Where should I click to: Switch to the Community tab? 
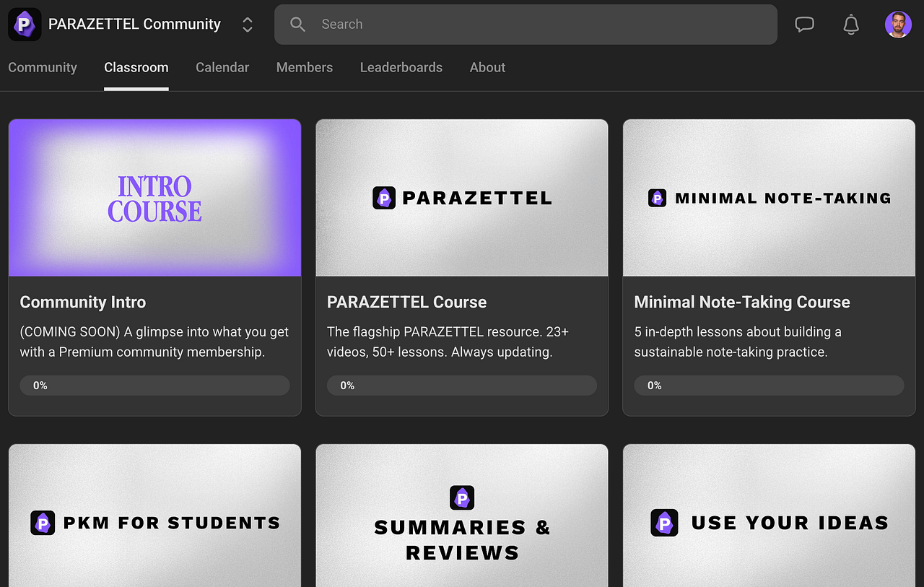43,67
